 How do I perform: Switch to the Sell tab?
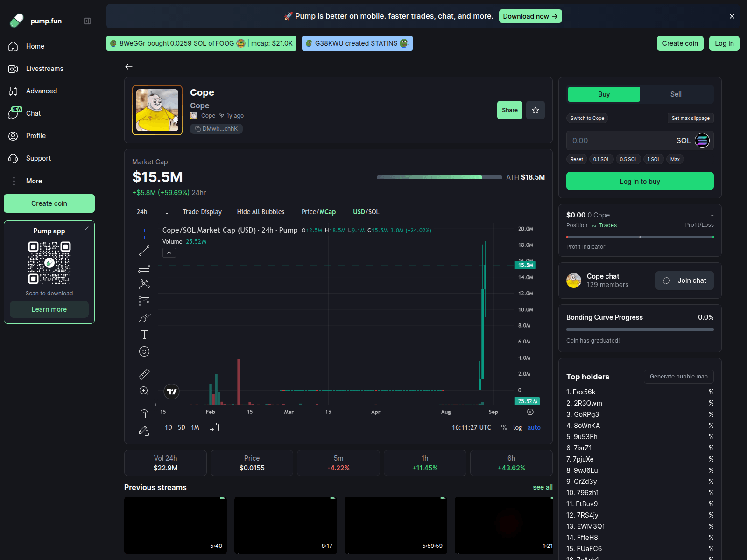click(676, 94)
